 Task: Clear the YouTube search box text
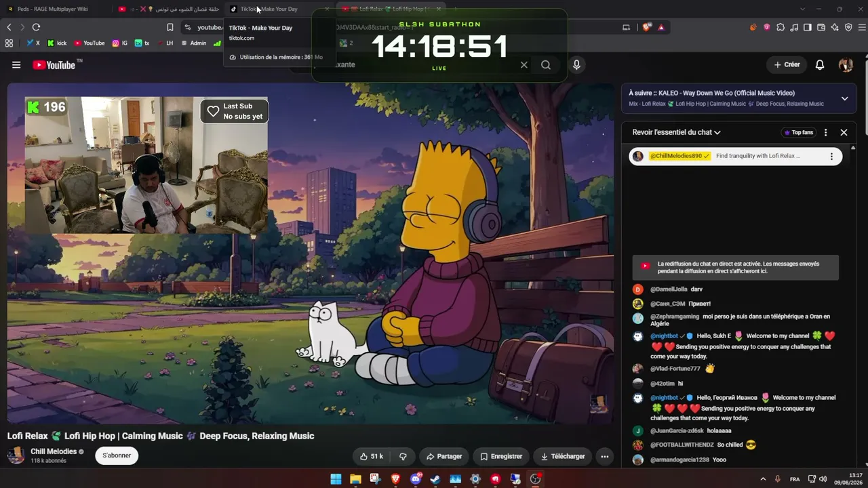click(524, 65)
